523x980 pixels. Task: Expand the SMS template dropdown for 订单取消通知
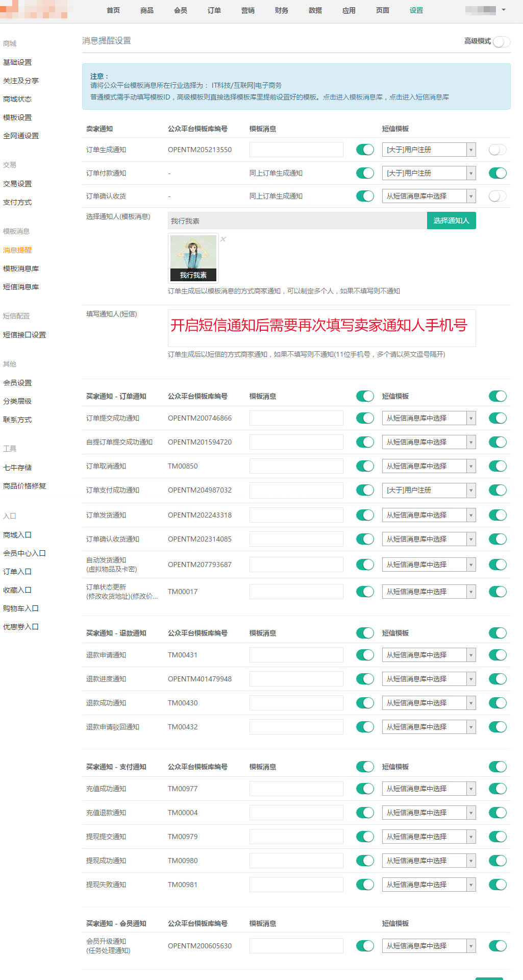(x=428, y=466)
